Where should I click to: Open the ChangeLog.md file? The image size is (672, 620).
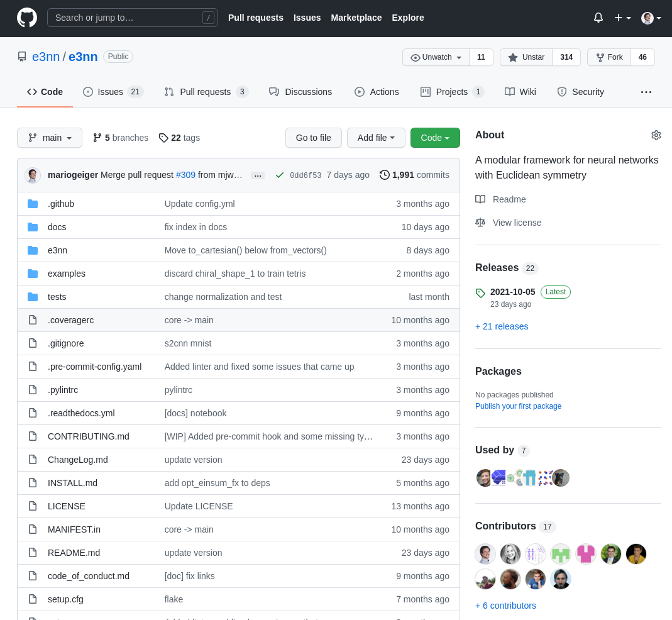tap(78, 460)
